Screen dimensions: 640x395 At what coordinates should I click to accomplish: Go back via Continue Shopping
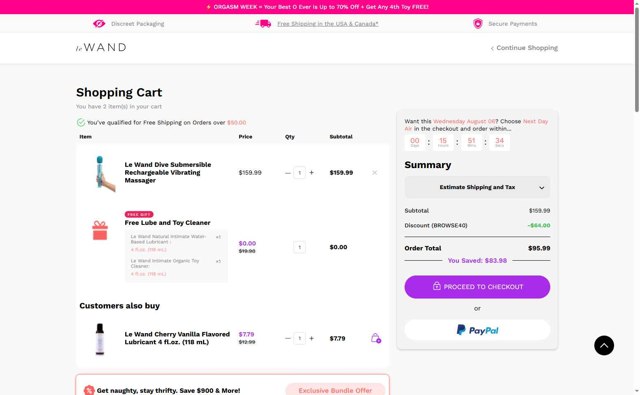[524, 48]
